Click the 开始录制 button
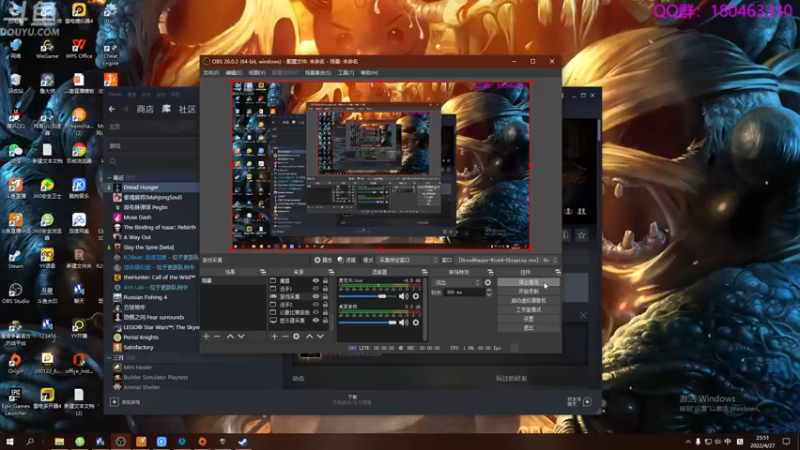800x450 pixels. (529, 291)
